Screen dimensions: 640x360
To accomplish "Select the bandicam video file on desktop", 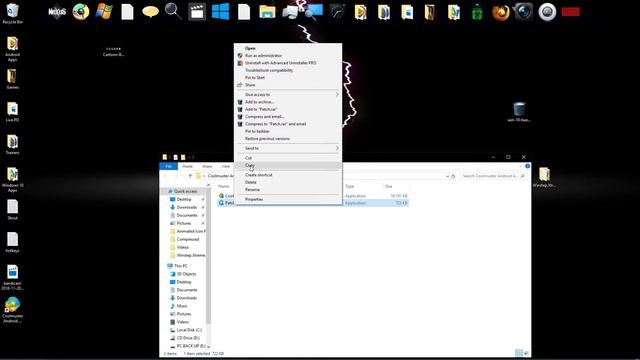I will pos(13,277).
